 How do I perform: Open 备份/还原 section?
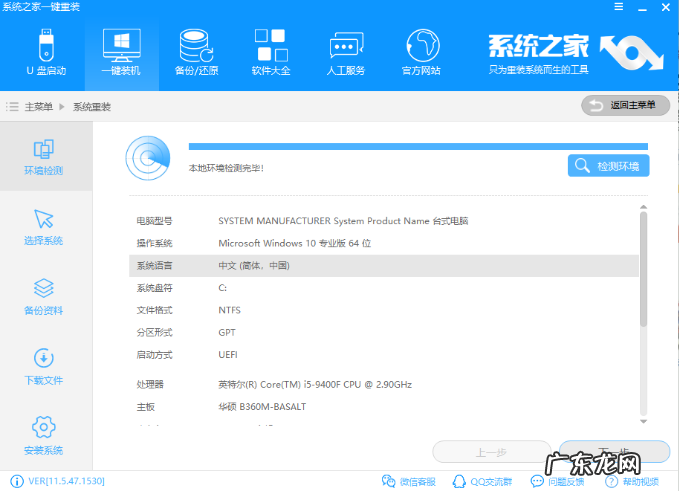(x=196, y=53)
